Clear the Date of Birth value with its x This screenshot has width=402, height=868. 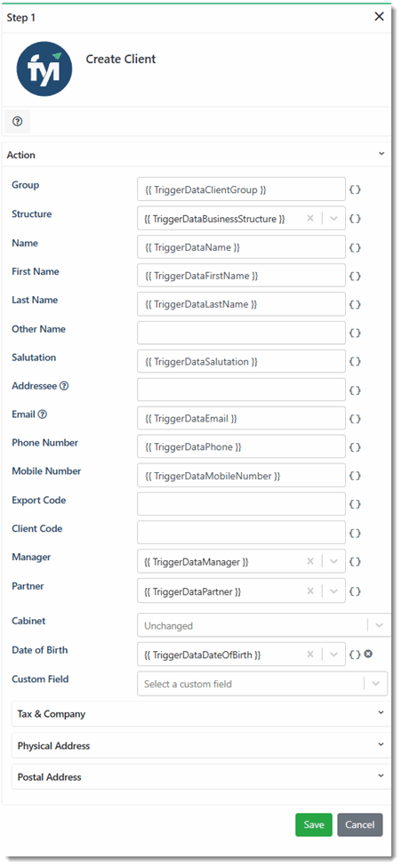[x=310, y=655]
